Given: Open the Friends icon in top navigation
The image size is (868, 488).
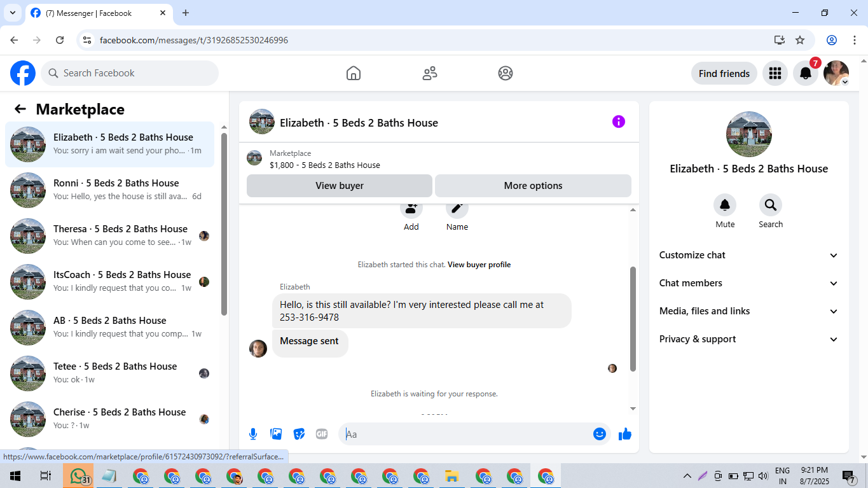Looking at the screenshot, I should [x=430, y=73].
